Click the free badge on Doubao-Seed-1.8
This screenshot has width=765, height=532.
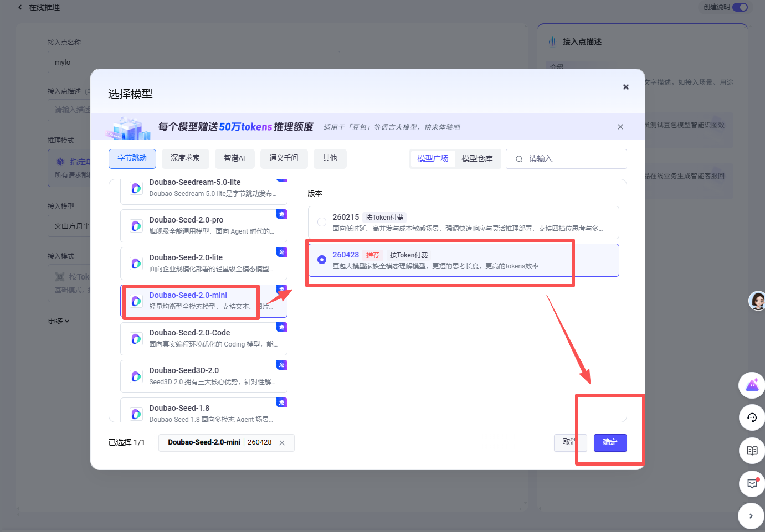click(x=282, y=402)
